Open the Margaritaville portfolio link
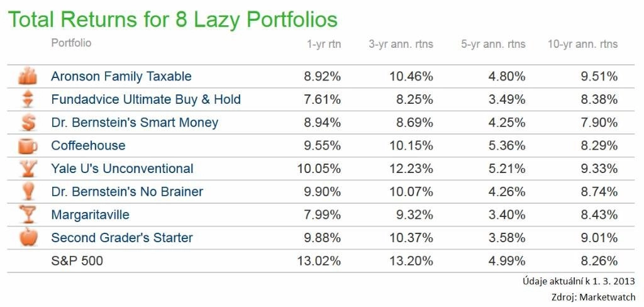Image resolution: width=644 pixels, height=307 pixels. point(91,215)
